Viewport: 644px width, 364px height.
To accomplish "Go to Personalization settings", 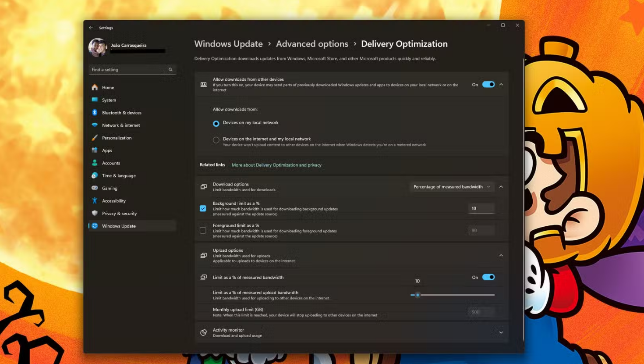I will pyautogui.click(x=132, y=138).
